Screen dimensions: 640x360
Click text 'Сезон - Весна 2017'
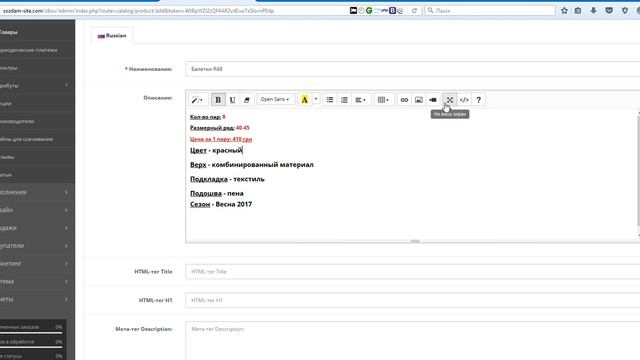point(221,204)
